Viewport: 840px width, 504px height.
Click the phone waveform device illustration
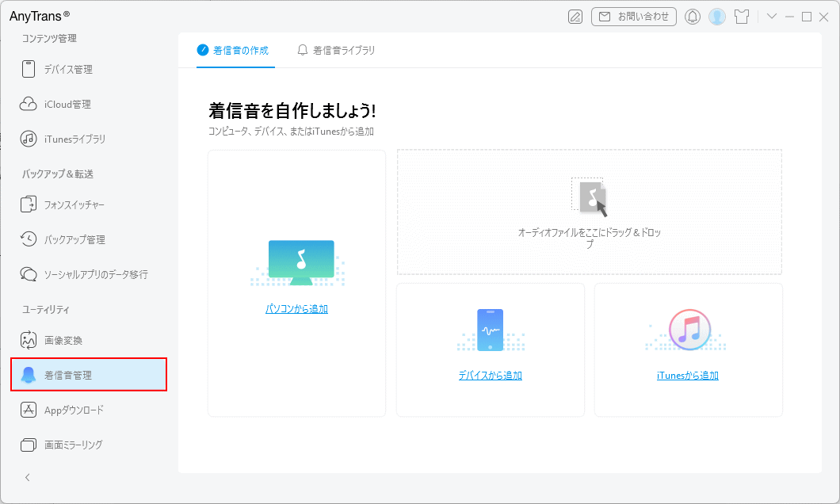click(x=491, y=330)
